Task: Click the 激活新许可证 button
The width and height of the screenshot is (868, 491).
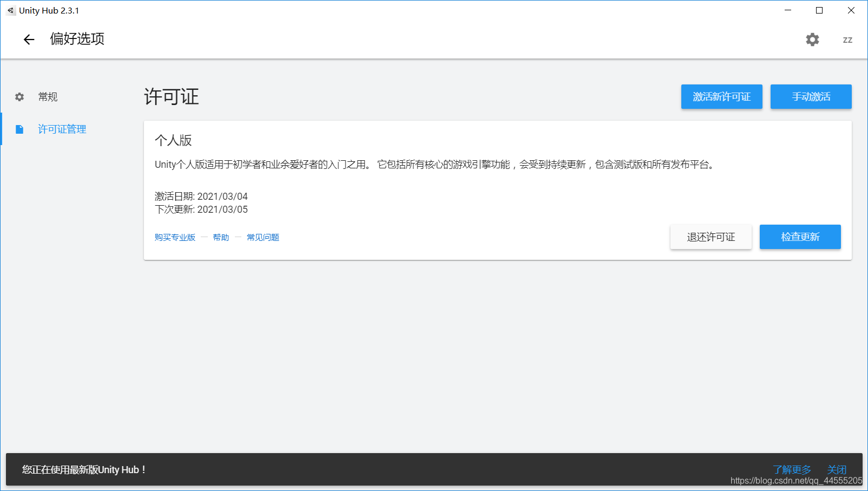Action: [x=722, y=96]
